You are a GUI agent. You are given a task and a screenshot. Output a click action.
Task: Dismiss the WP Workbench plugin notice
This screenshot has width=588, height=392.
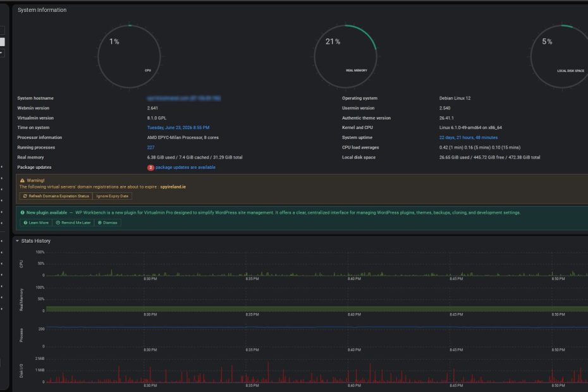point(107,223)
